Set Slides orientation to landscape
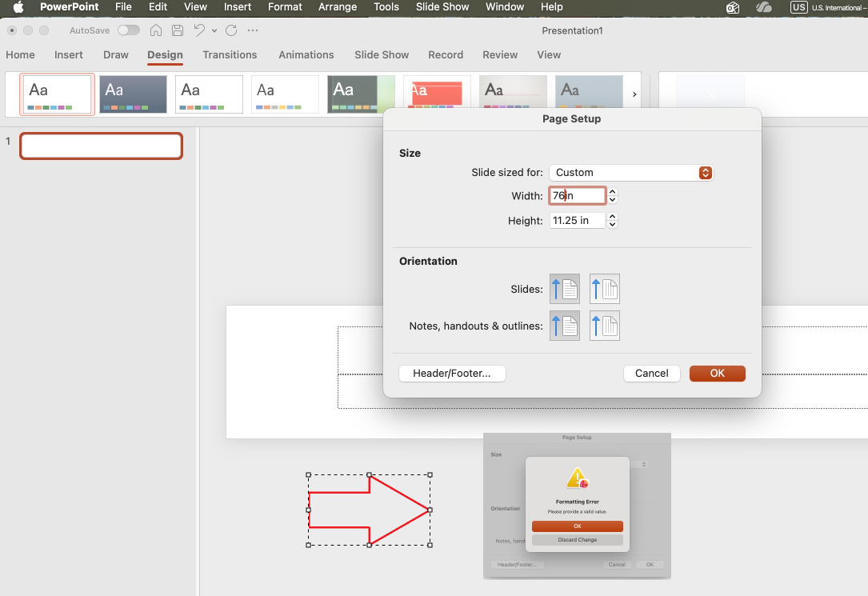868x596 pixels. [x=605, y=289]
